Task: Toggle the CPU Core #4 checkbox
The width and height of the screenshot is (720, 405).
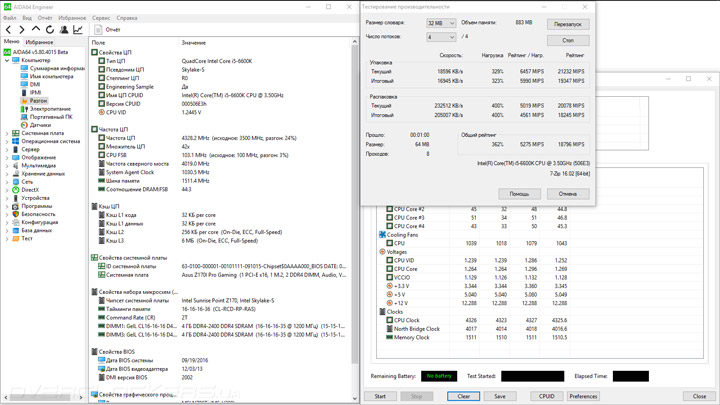Action: pyautogui.click(x=389, y=226)
